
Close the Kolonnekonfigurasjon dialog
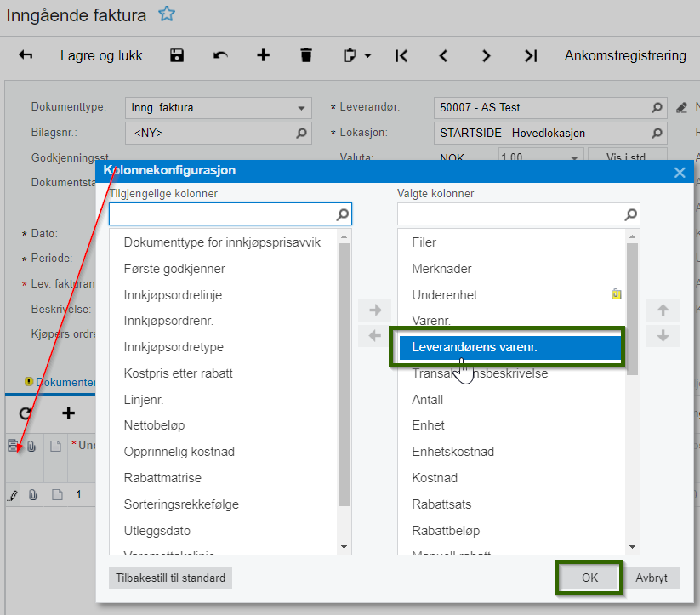pos(680,173)
